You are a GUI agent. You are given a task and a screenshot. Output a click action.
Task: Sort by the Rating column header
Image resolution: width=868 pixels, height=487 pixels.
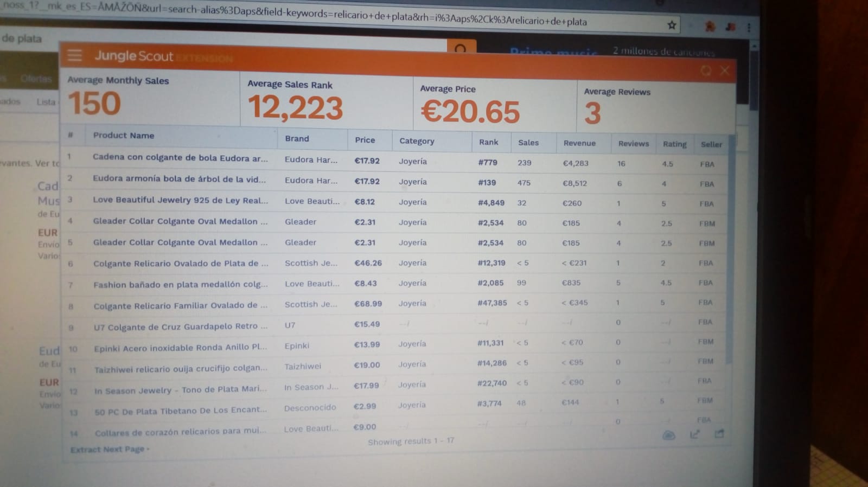(674, 144)
